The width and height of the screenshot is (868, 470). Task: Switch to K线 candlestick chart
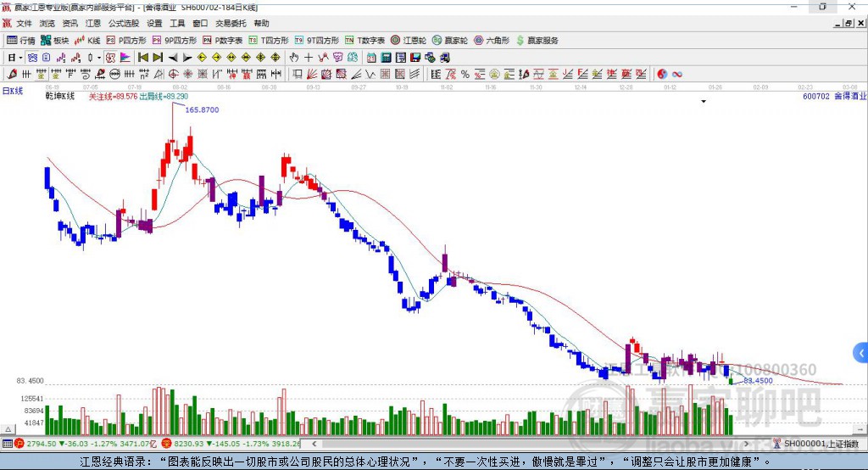click(87, 41)
